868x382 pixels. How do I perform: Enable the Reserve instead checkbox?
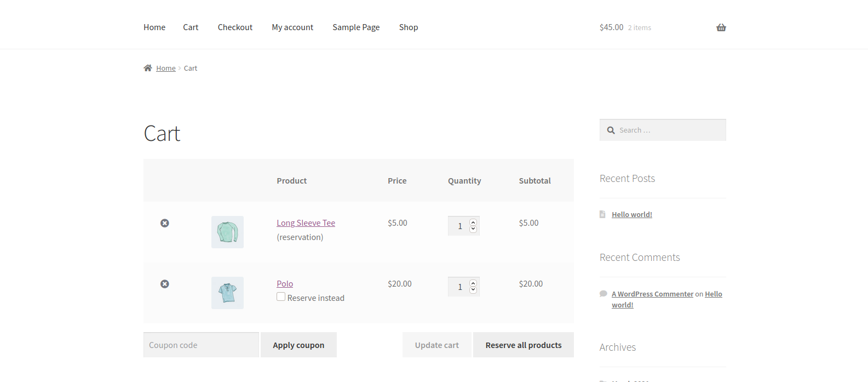(x=281, y=297)
